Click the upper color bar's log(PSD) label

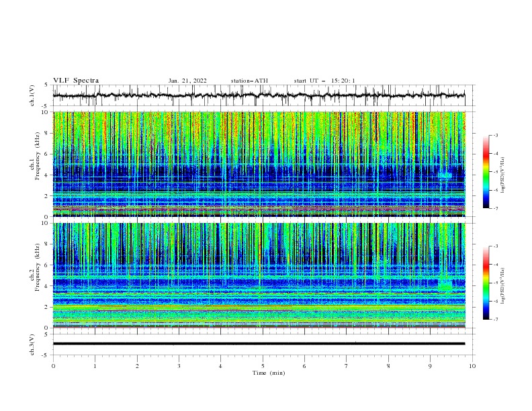click(x=503, y=175)
